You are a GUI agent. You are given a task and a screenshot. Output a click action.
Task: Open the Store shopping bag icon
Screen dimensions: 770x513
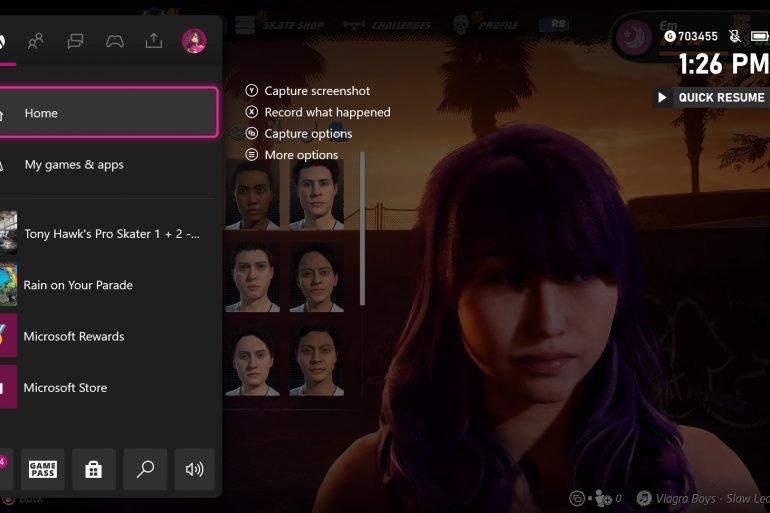(94, 469)
